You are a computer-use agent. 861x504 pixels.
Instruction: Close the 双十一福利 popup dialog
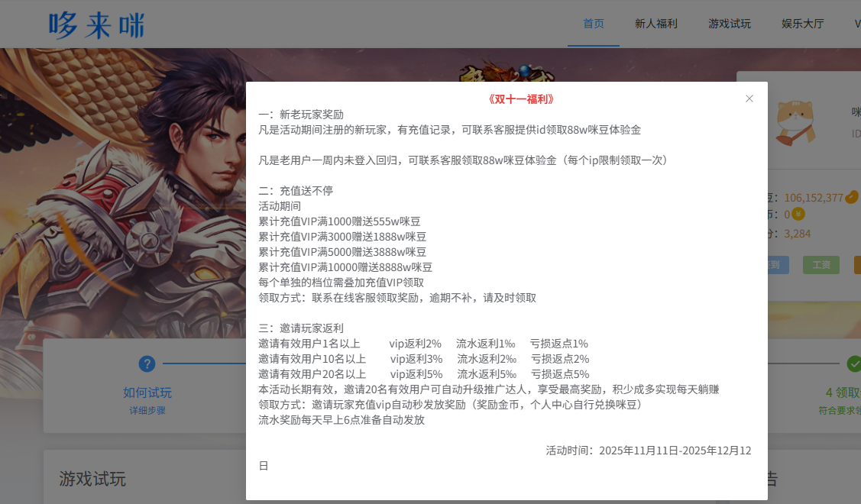pos(749,99)
